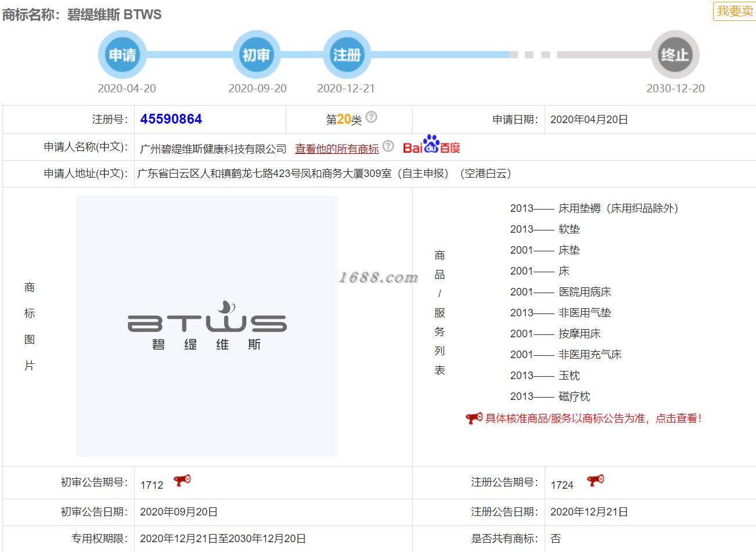Select application date 2020年04月20日

589,120
